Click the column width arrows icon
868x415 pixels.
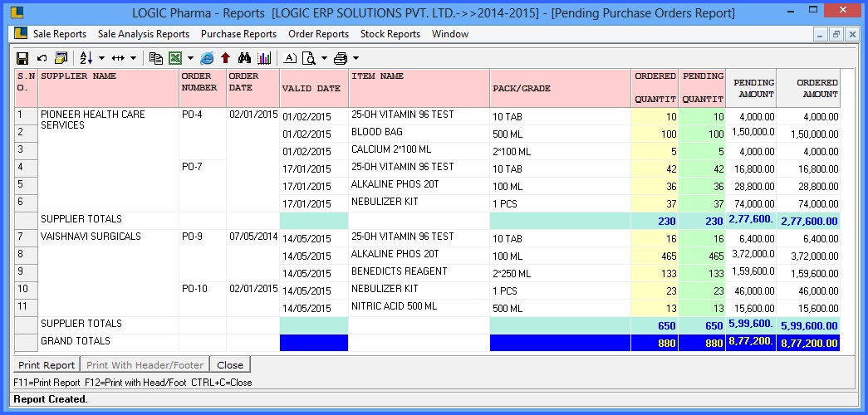coord(118,57)
